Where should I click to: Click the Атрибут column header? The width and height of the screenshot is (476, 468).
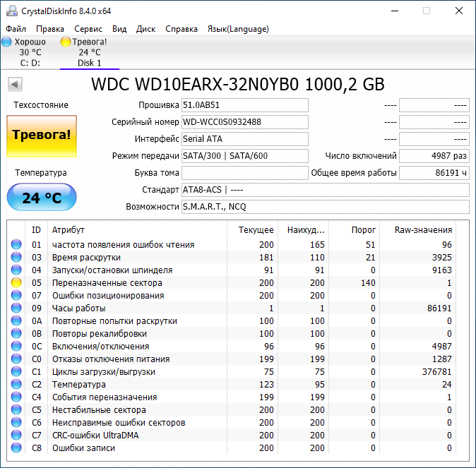(69, 230)
